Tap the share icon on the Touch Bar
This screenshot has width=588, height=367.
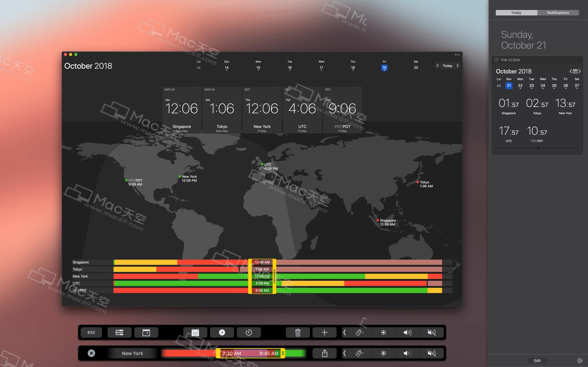tap(324, 353)
